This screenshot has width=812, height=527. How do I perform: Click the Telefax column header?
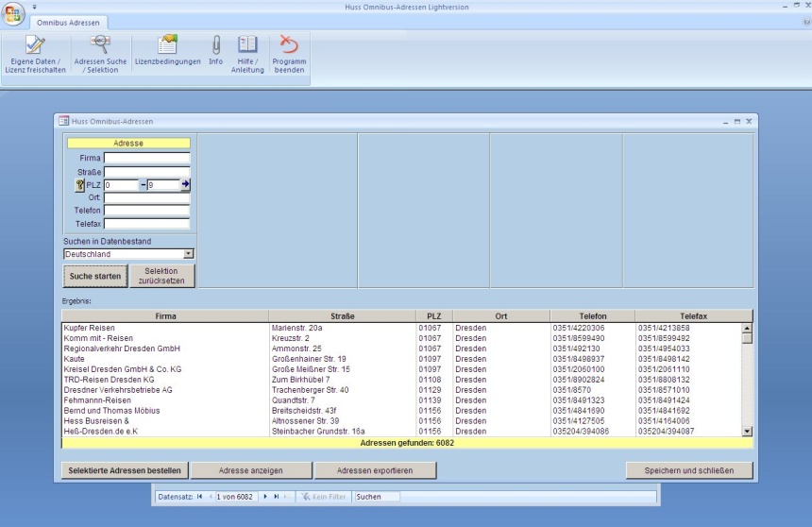pos(693,316)
